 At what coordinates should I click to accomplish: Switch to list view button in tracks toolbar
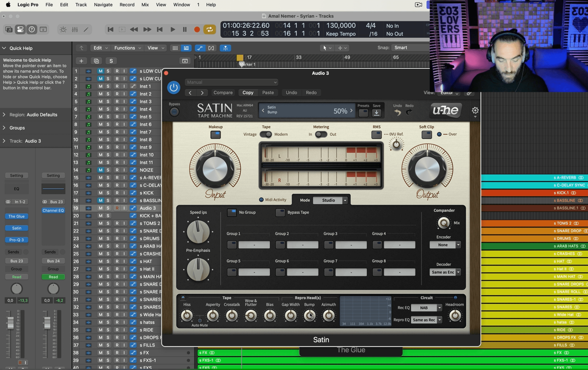click(186, 48)
